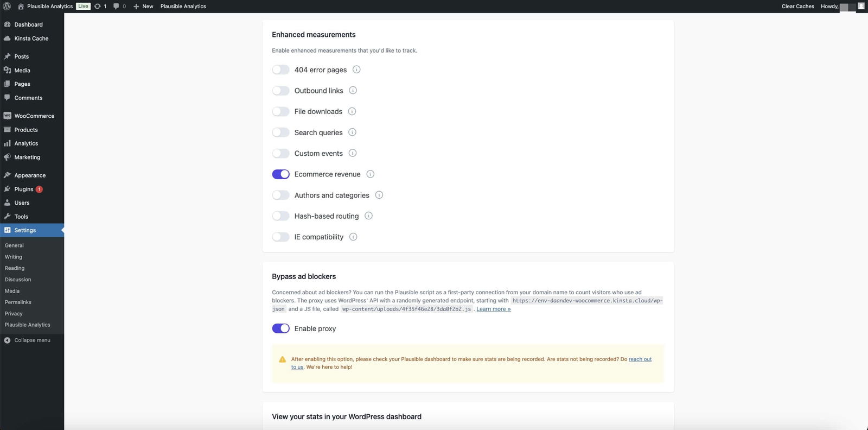Turn off the Enable proxy switch
The height and width of the screenshot is (430, 868).
pos(280,328)
